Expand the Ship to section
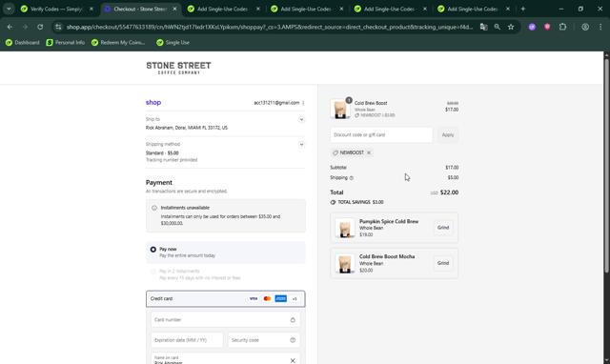 301,119
